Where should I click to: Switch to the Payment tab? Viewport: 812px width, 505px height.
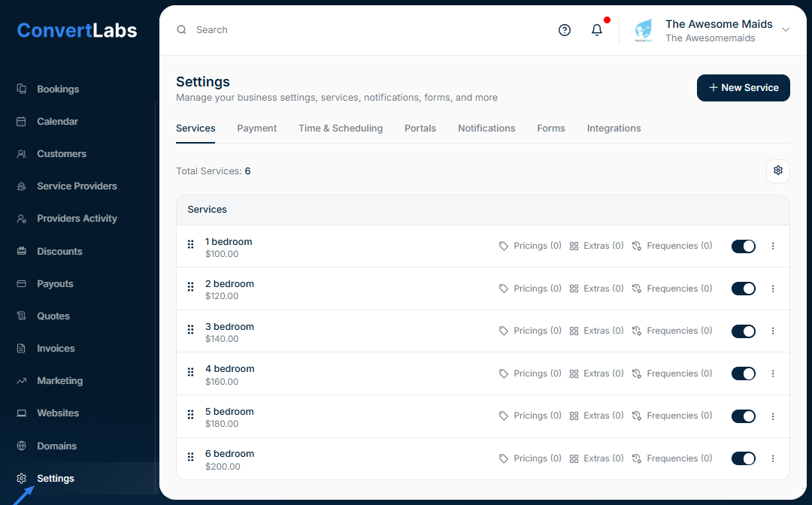click(x=256, y=129)
